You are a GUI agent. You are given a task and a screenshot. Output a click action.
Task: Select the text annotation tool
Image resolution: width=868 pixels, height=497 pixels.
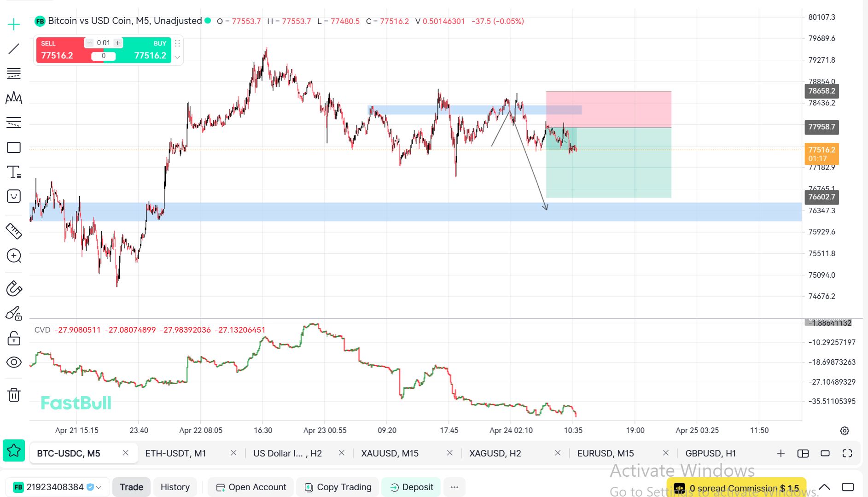14,172
